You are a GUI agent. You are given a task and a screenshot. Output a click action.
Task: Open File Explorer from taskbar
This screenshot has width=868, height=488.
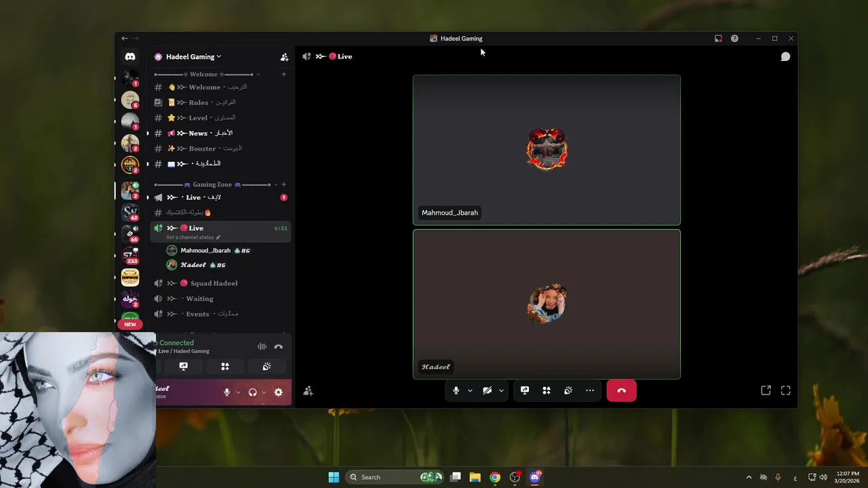[x=475, y=477]
